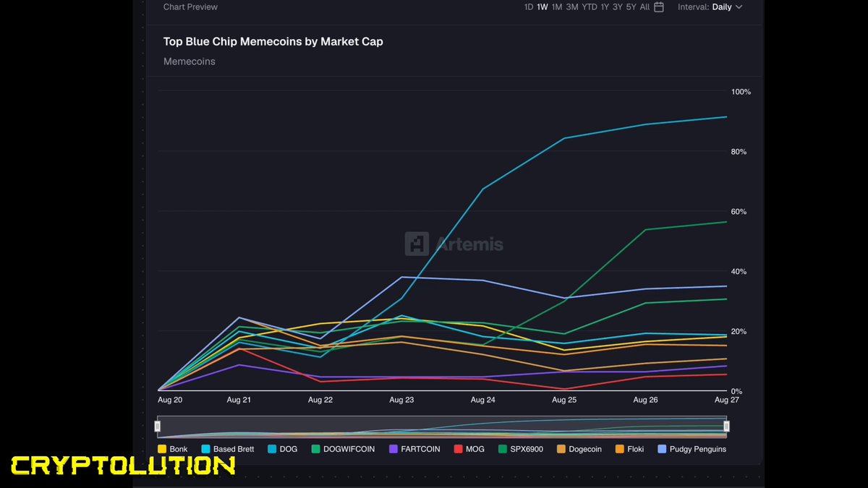The height and width of the screenshot is (488, 868).
Task: Click the 100% y-axis label
Action: (741, 93)
